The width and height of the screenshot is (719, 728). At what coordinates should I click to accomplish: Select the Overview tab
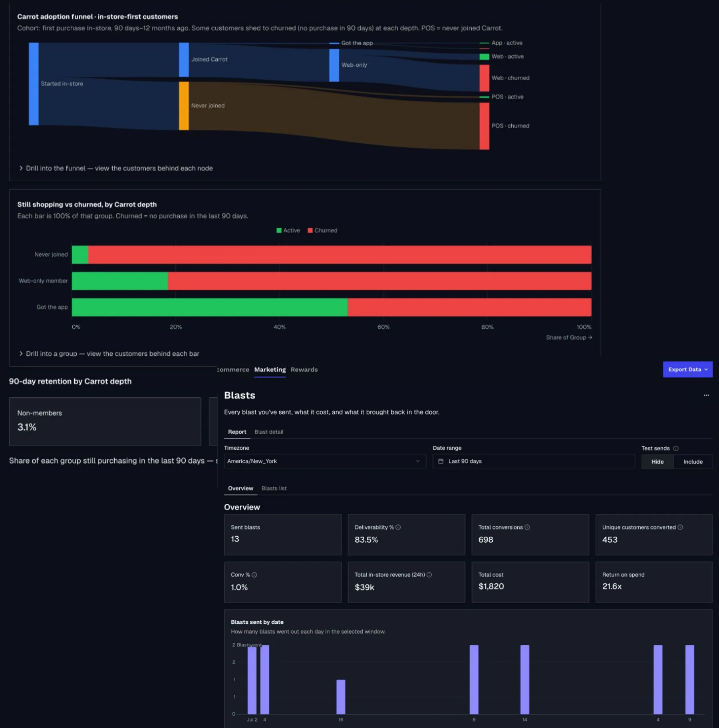pos(240,488)
